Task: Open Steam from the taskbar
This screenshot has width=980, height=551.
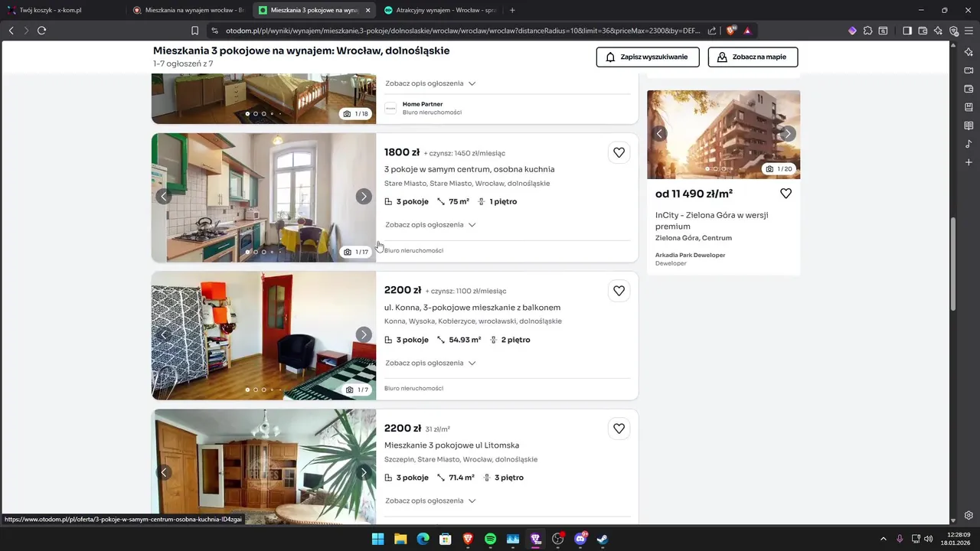Action: tap(603, 539)
